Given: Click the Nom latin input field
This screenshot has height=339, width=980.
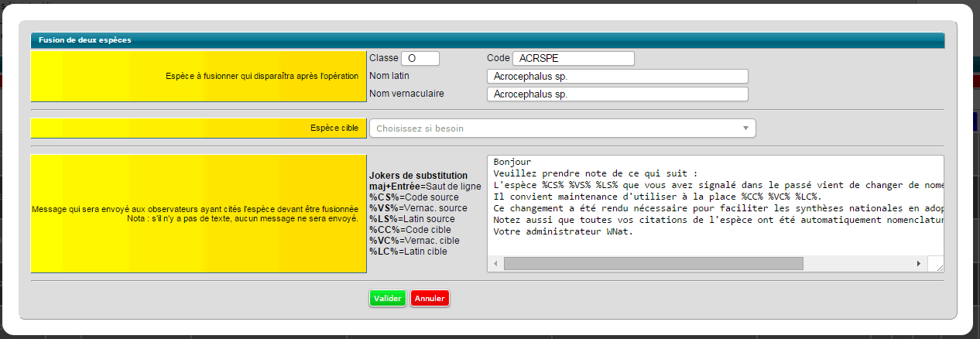Looking at the screenshot, I should [618, 76].
